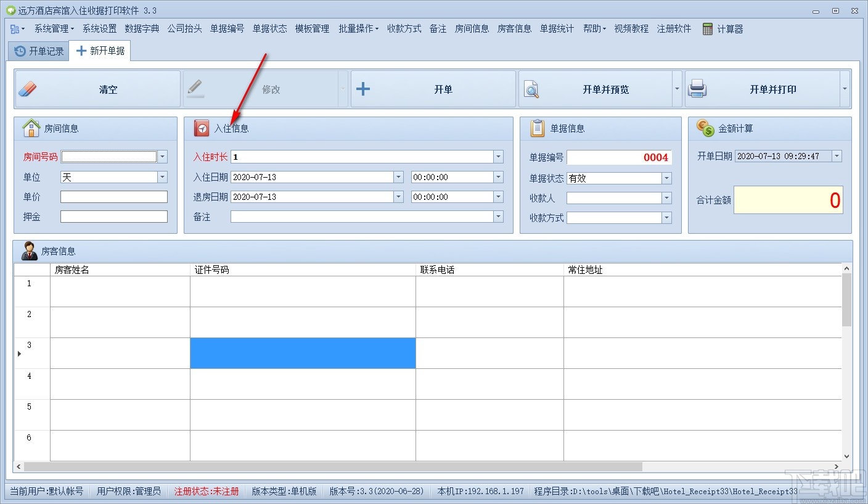Image resolution: width=868 pixels, height=504 pixels.
Task: Click 版本号:3.3(2020-06-28) in status bar
Action: pyautogui.click(x=377, y=491)
